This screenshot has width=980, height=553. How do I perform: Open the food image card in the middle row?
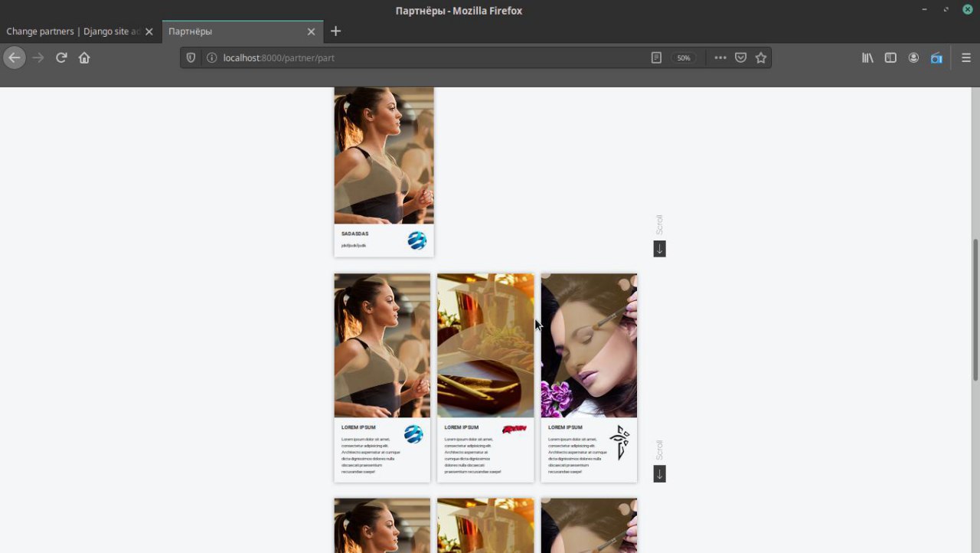[x=485, y=345]
